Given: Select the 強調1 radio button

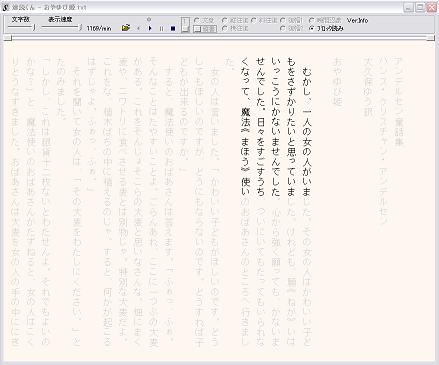Looking at the screenshot, I should (283, 20).
